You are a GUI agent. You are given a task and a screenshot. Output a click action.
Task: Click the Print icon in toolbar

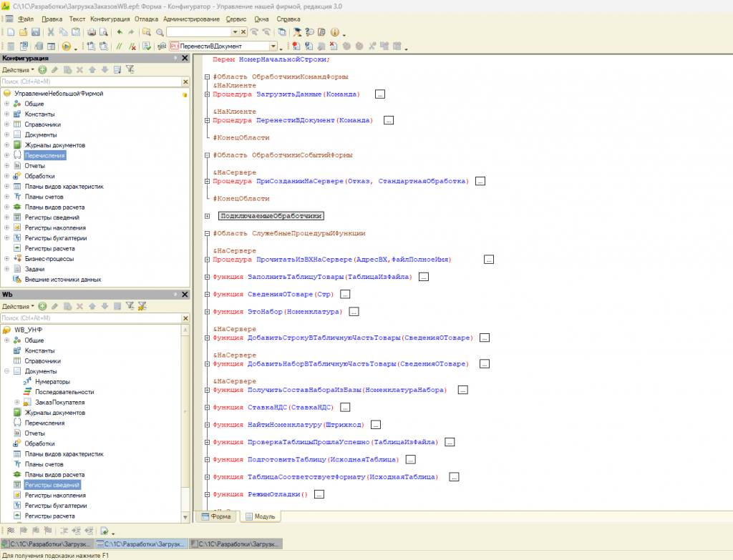pyautogui.click(x=92, y=32)
